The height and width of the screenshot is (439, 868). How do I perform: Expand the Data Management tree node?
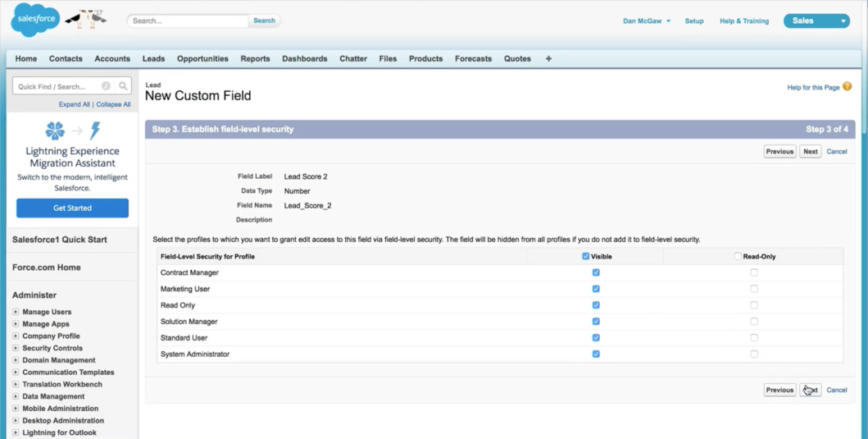click(x=16, y=396)
